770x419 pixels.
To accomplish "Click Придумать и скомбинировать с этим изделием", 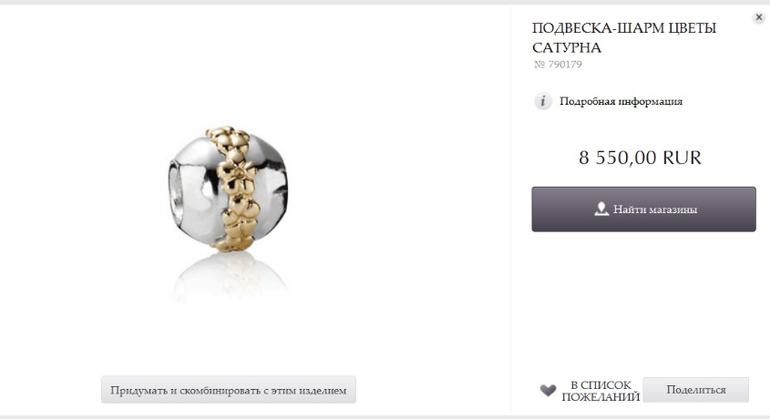I will tap(228, 390).
